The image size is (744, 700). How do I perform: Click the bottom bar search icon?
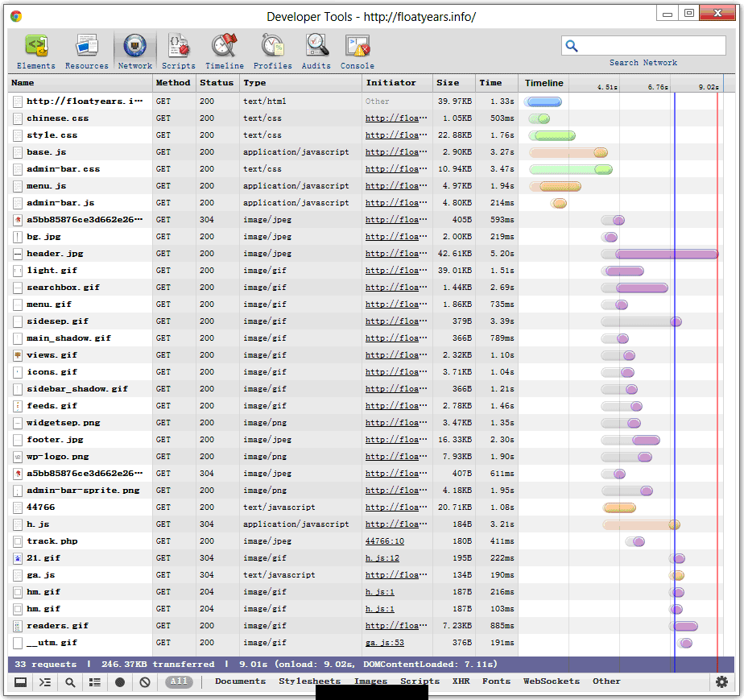coord(70,682)
